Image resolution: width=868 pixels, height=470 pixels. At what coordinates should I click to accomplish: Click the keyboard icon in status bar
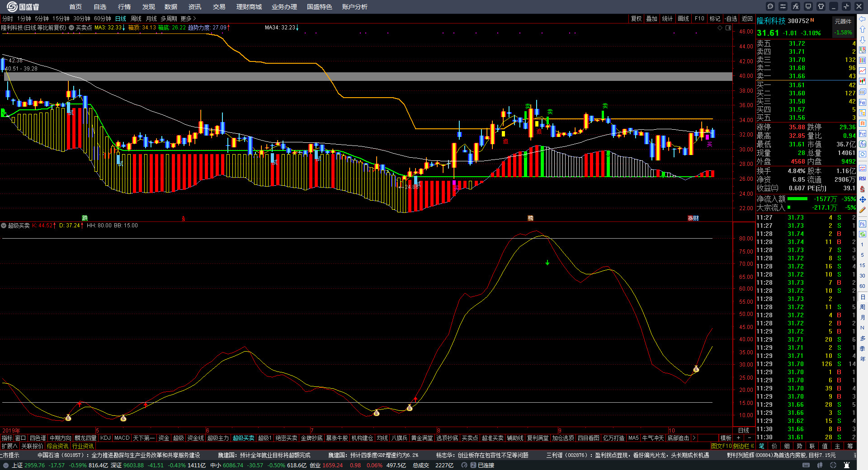coord(806,465)
